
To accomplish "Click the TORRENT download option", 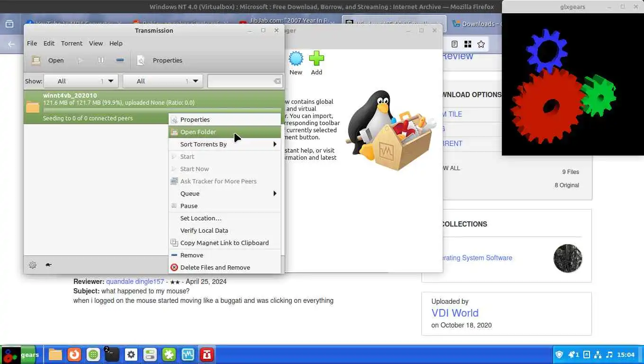I will [x=452, y=144].
